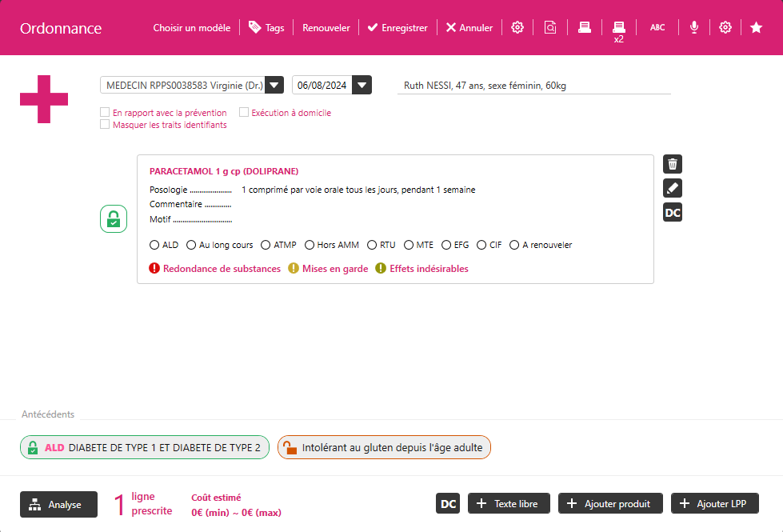Check 'Exécution à domicile' option

(244, 113)
